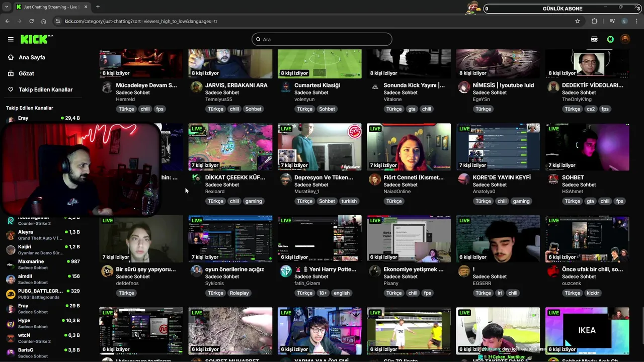
Task: Open Cumartesi Klasiği stream title
Action: (317, 85)
